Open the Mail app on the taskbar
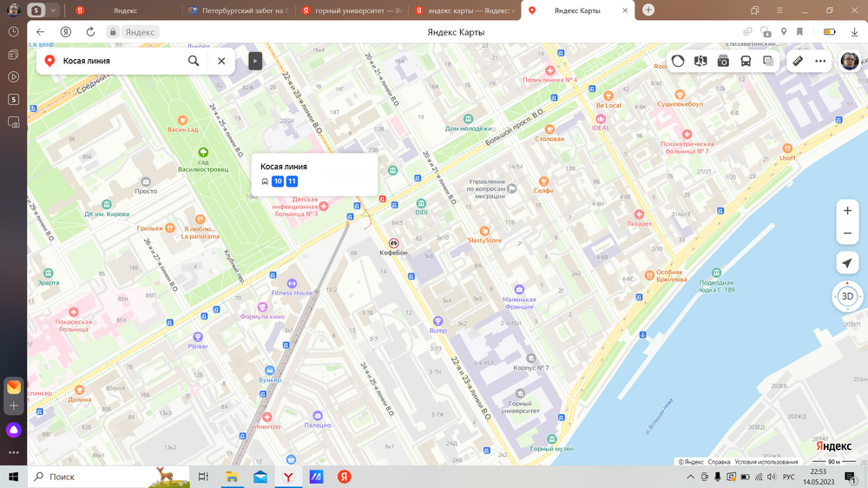868x488 pixels. click(260, 477)
